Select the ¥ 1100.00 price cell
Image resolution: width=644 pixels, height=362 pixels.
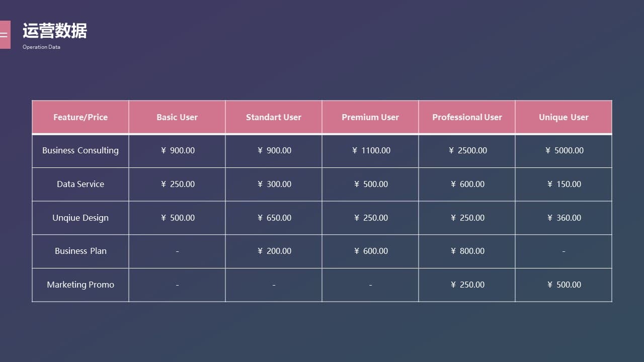pos(370,151)
